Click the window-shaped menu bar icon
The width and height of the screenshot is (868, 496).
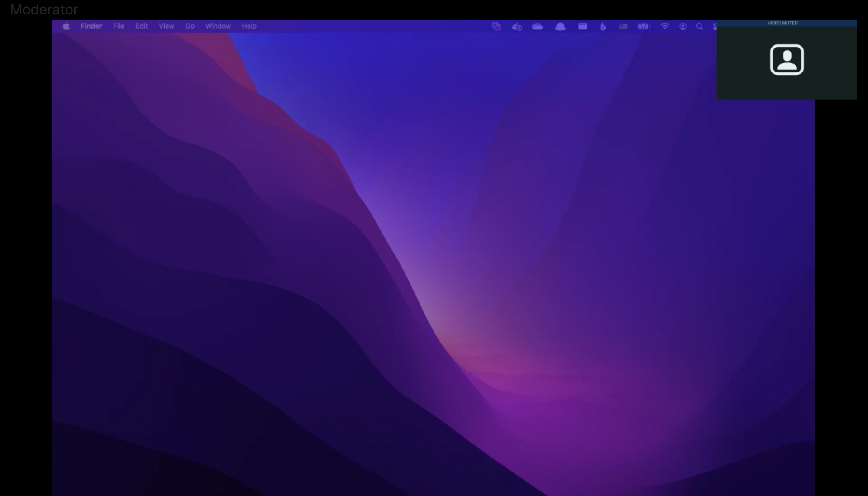[x=582, y=26]
